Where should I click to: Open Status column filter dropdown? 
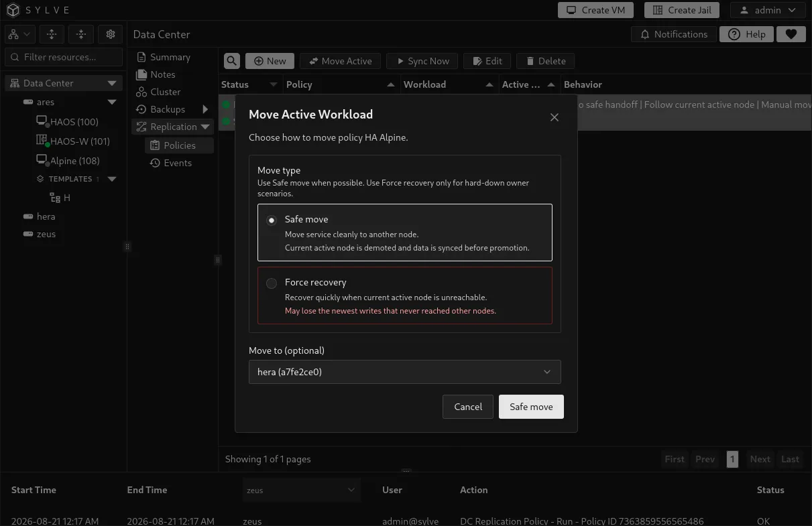coord(273,84)
